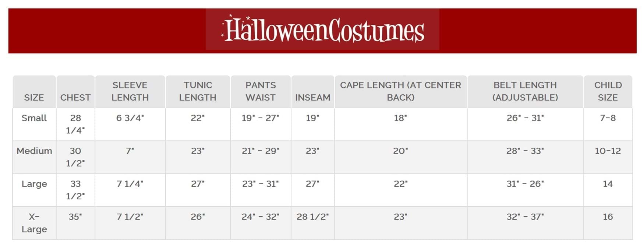Select the CAPE LENGTH (AT CENTER BACK) header

400,91
